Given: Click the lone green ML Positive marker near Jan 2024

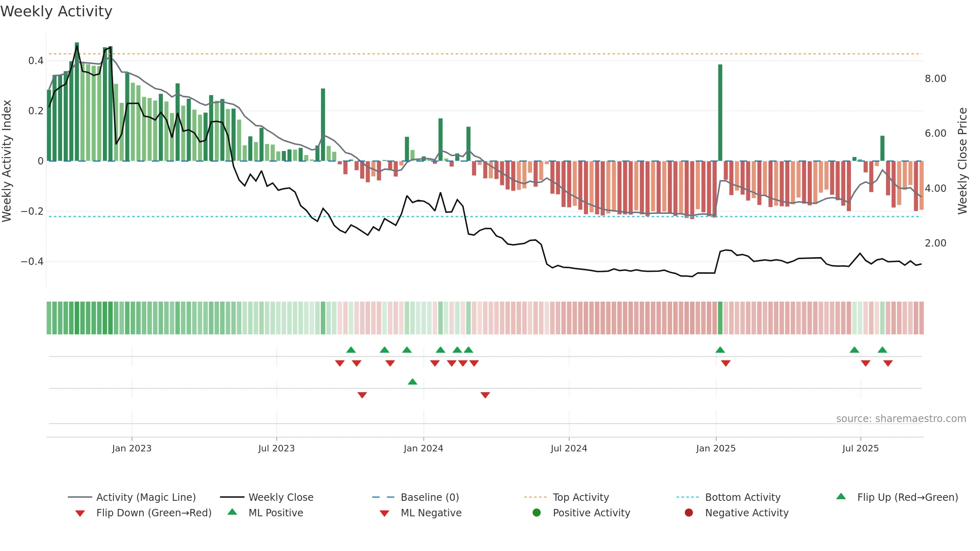Looking at the screenshot, I should [x=412, y=382].
